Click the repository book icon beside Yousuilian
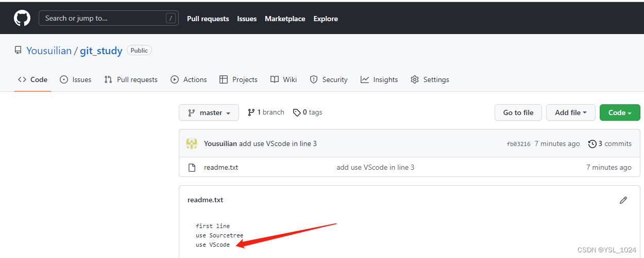 (18, 51)
